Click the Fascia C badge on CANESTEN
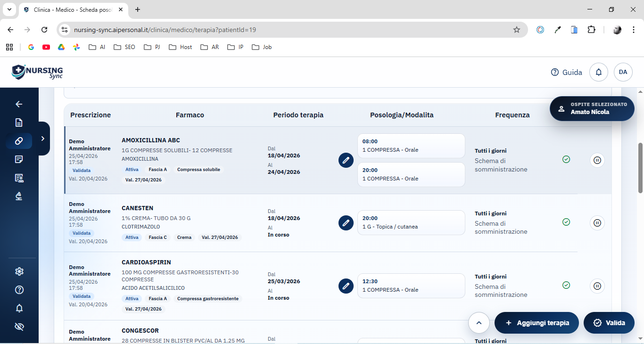Screen dimensions: 644x344 158,238
